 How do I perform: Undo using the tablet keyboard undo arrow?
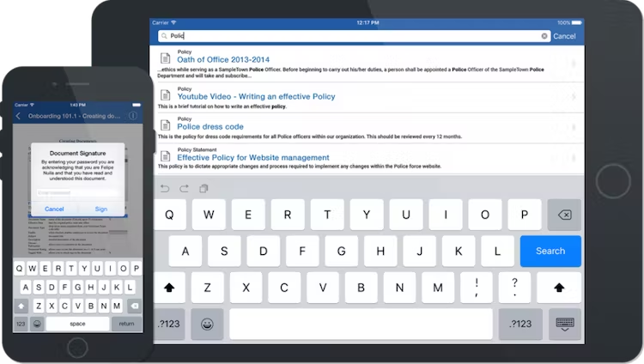pos(165,189)
